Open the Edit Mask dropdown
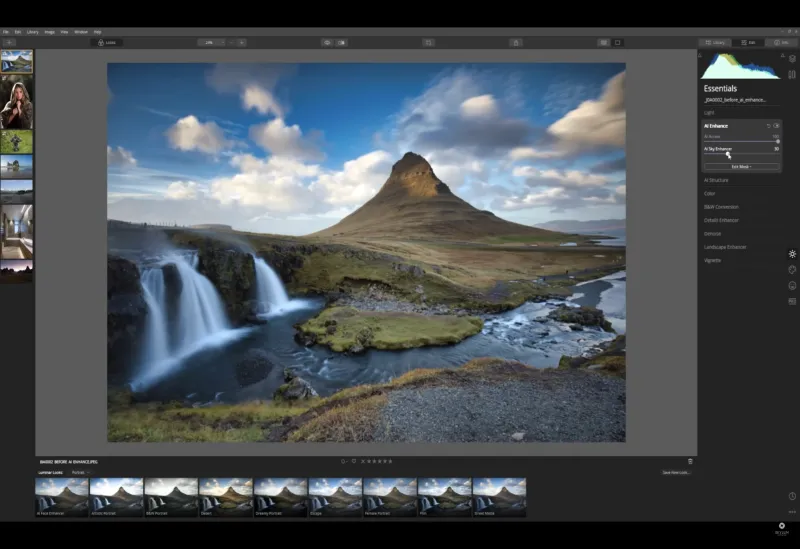The image size is (800, 549). pyautogui.click(x=741, y=167)
